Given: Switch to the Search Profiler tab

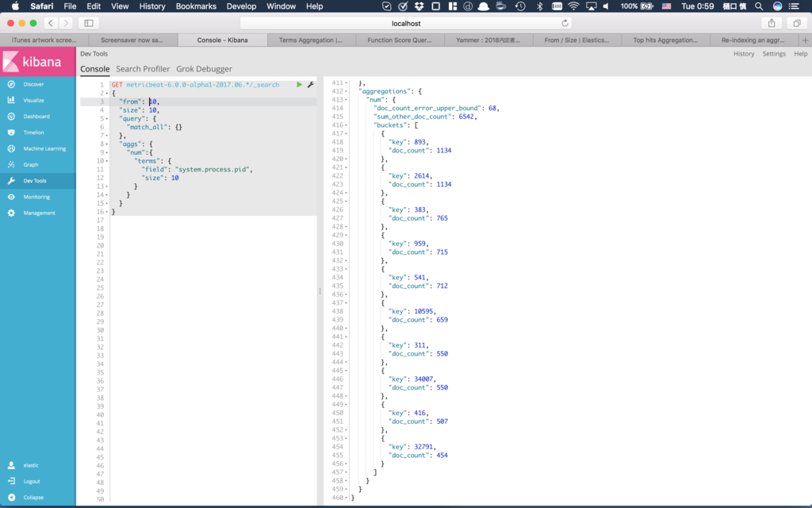Looking at the screenshot, I should click(x=143, y=69).
